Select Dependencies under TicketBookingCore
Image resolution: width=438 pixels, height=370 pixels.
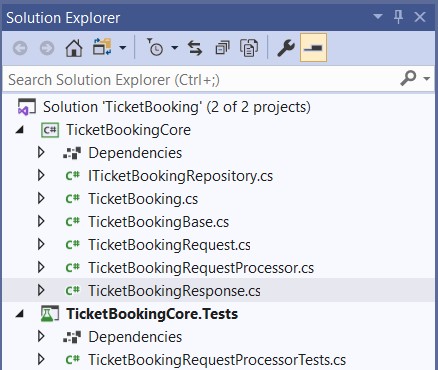[135, 153]
